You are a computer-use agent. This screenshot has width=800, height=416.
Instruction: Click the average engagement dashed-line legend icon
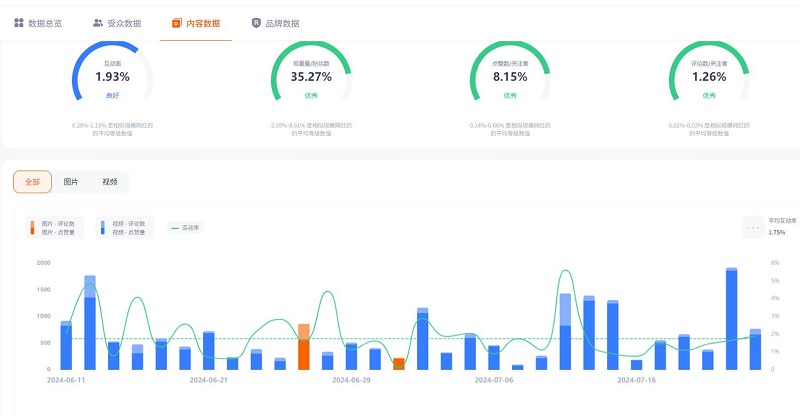(x=753, y=227)
